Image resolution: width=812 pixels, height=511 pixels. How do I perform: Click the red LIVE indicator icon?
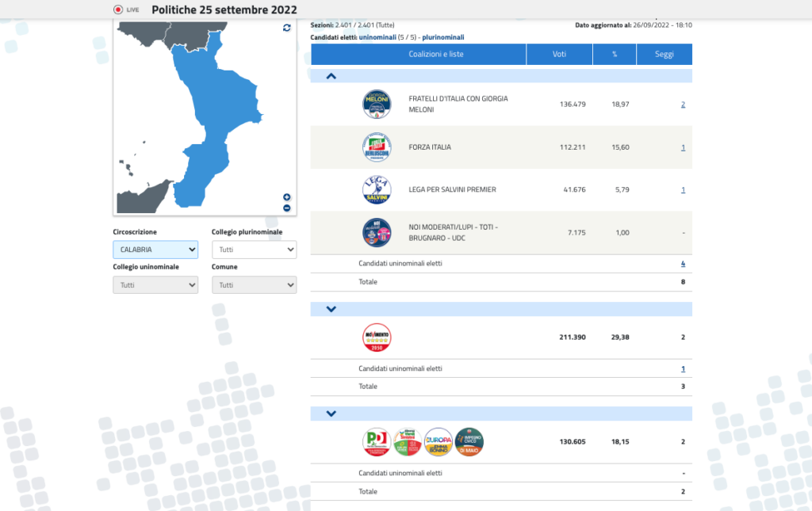coord(118,10)
